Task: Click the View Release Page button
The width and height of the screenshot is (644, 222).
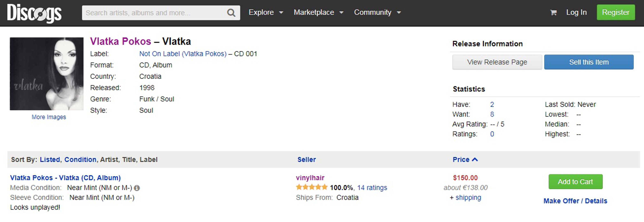Action: tap(497, 62)
